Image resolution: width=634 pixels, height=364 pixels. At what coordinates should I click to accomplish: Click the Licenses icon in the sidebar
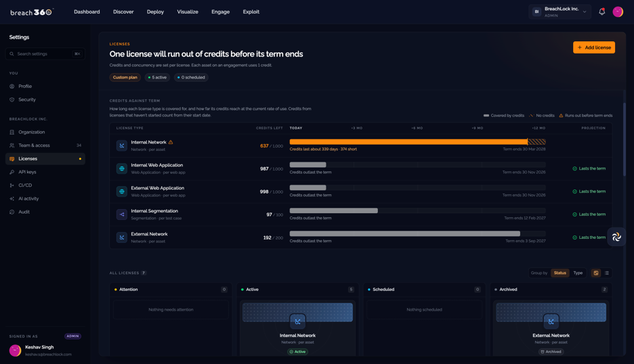coord(12,159)
